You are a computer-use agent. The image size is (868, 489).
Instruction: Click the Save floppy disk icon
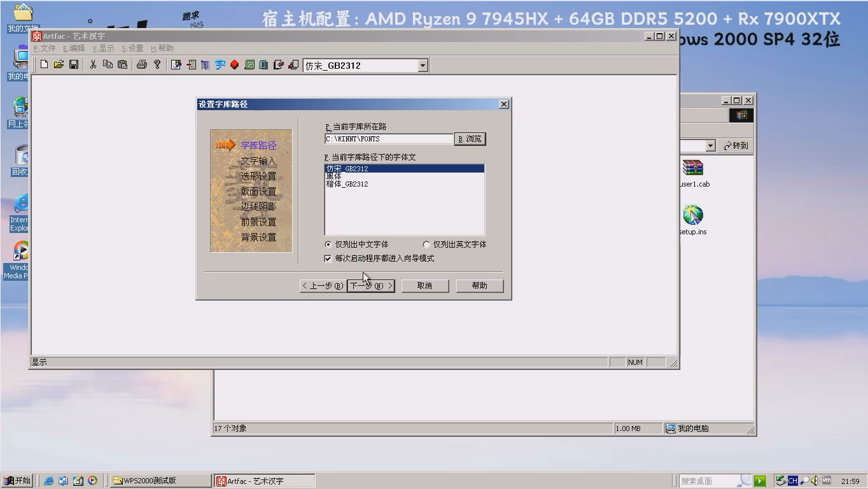click(74, 64)
